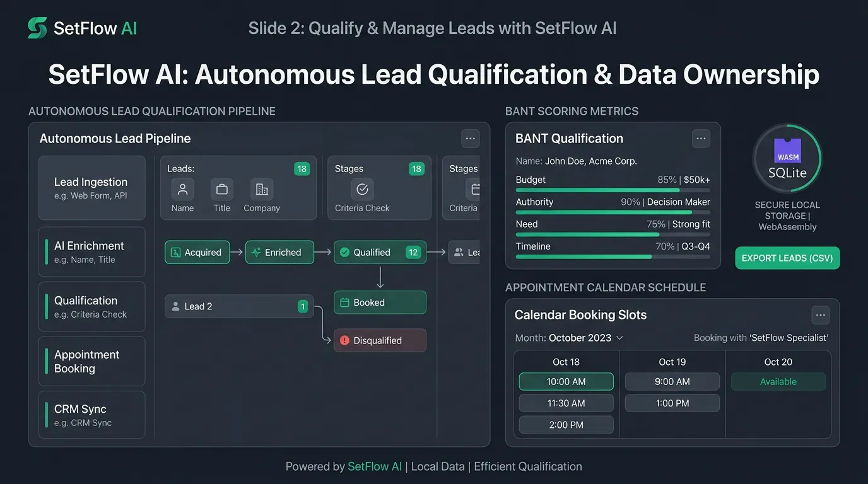Viewport: 868px width, 484px height.
Task: Click the Timeline value 70% | Q3-Q4
Action: point(683,246)
